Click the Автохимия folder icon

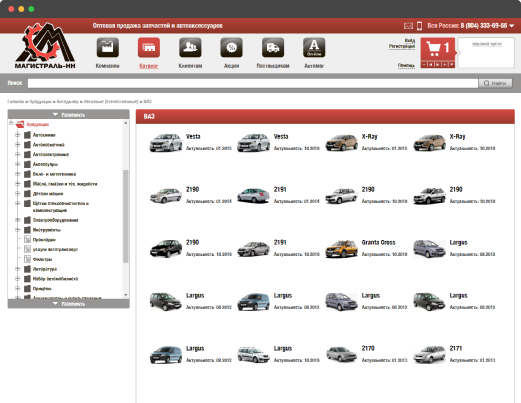point(27,135)
